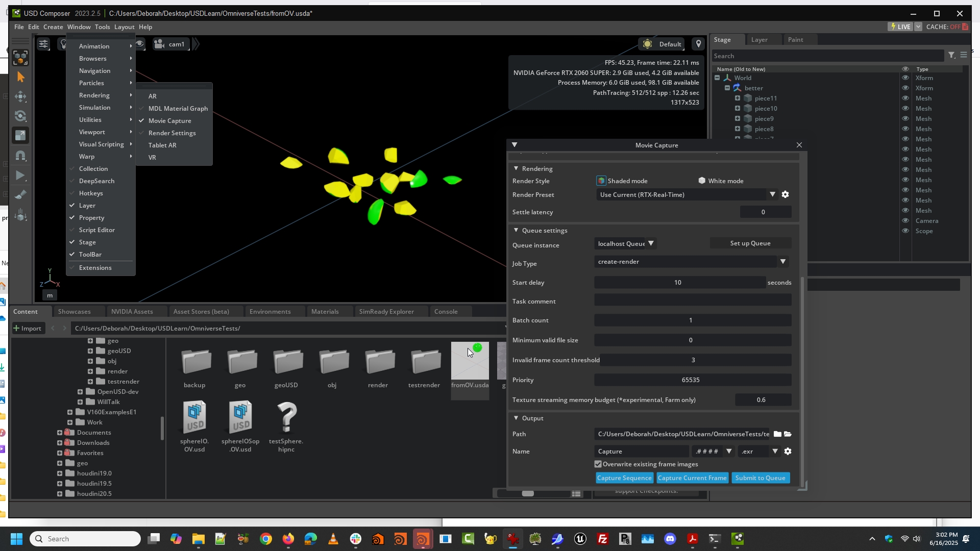Image resolution: width=980 pixels, height=551 pixels.
Task: Choose Render Settings from Rendering submenu
Action: 171,133
